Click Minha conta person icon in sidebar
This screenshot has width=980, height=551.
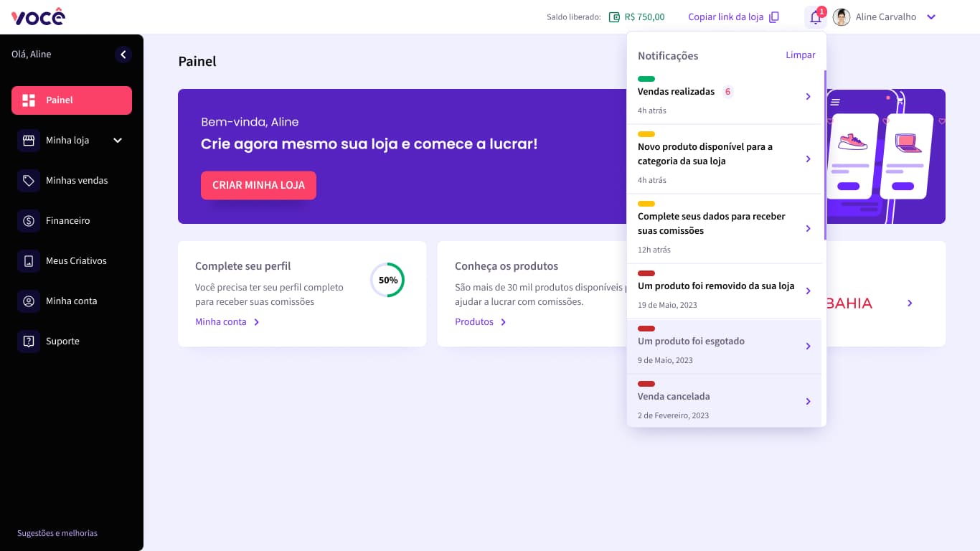[x=29, y=301]
